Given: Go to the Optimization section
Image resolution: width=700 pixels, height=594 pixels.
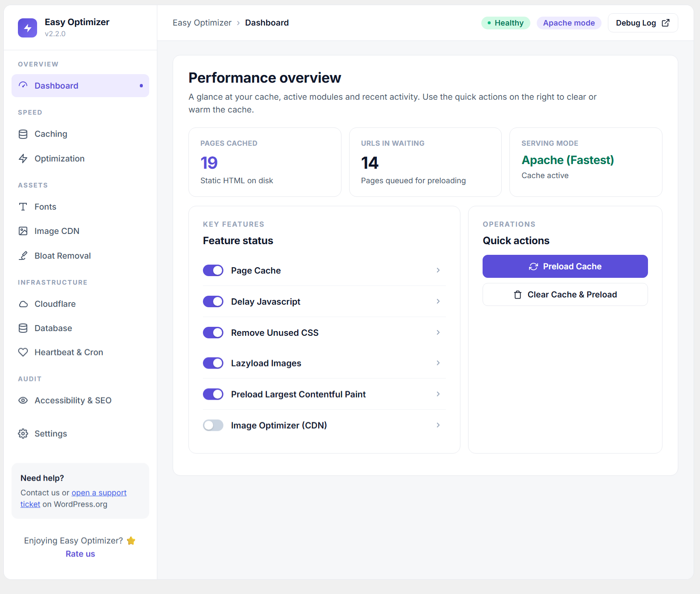Looking at the screenshot, I should coord(80,159).
